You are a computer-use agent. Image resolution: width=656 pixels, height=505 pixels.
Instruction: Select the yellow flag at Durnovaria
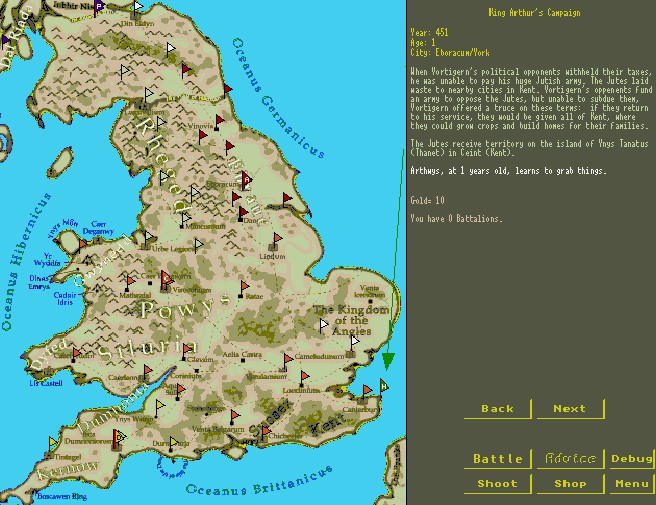(173, 443)
